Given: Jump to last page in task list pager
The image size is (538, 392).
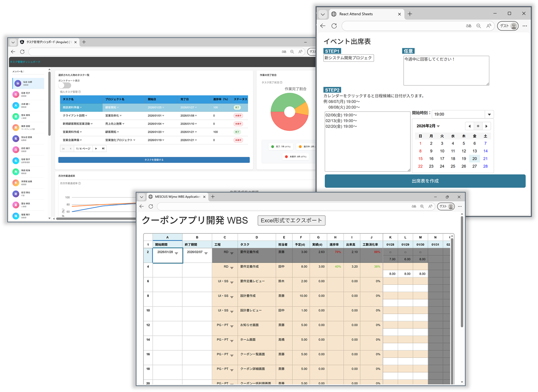Looking at the screenshot, I should click(x=103, y=148).
